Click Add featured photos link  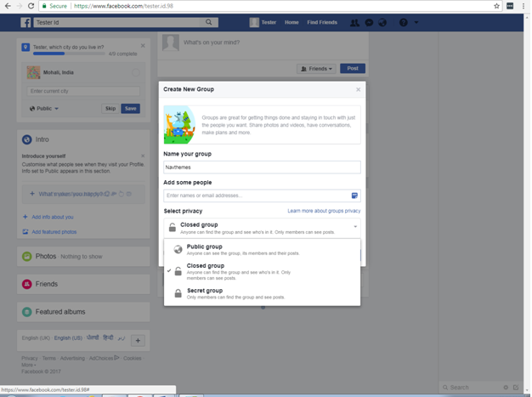tap(54, 232)
